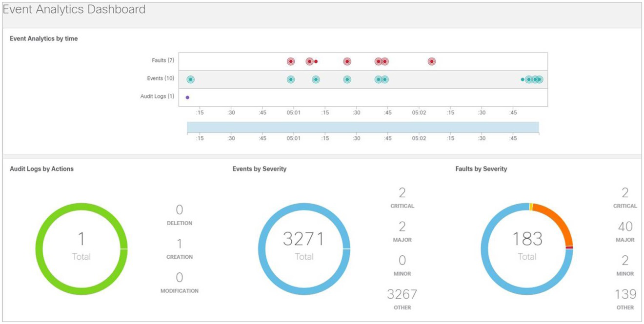The image size is (644, 324).
Task: Click the 0 MODIFICATION count
Action: 180,283
